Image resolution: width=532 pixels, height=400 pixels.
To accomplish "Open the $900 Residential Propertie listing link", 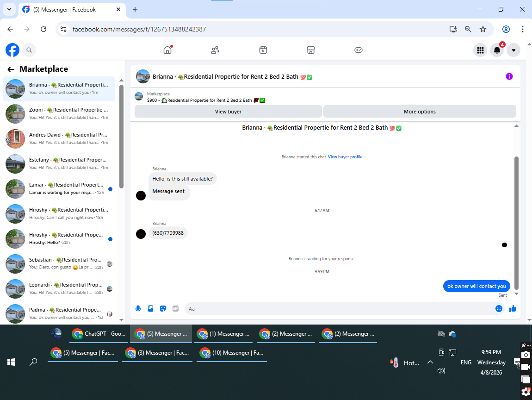I will (x=206, y=100).
